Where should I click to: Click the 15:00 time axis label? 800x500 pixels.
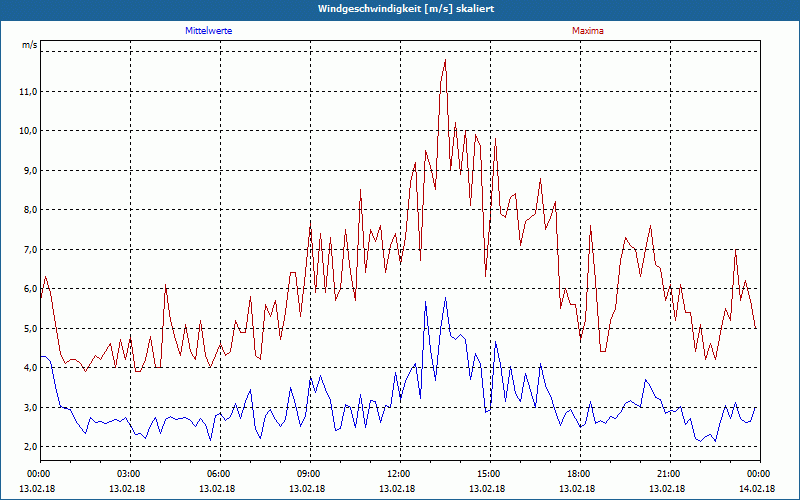point(490,473)
